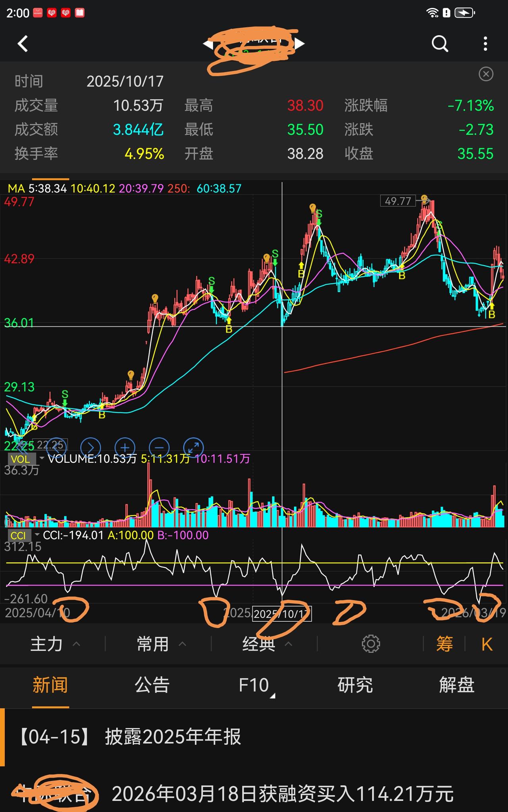
Task: Tap the 最低 price 35.50
Action: [305, 130]
